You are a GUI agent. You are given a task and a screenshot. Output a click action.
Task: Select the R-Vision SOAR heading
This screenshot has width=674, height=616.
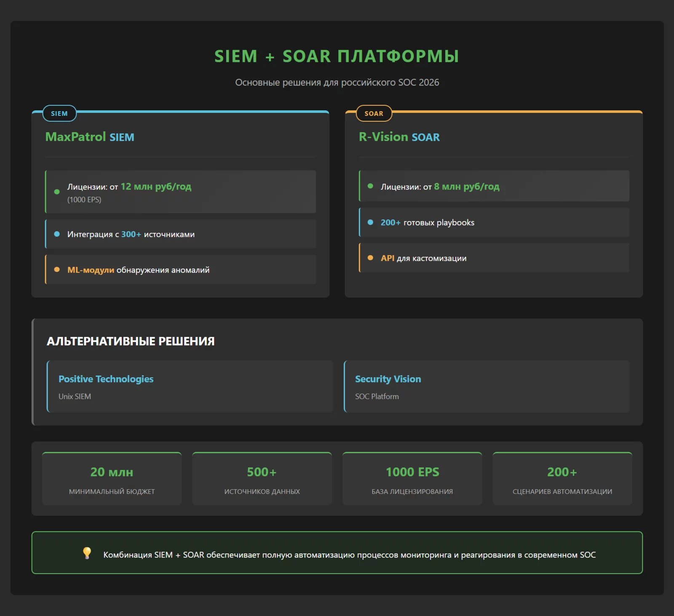[x=399, y=137]
